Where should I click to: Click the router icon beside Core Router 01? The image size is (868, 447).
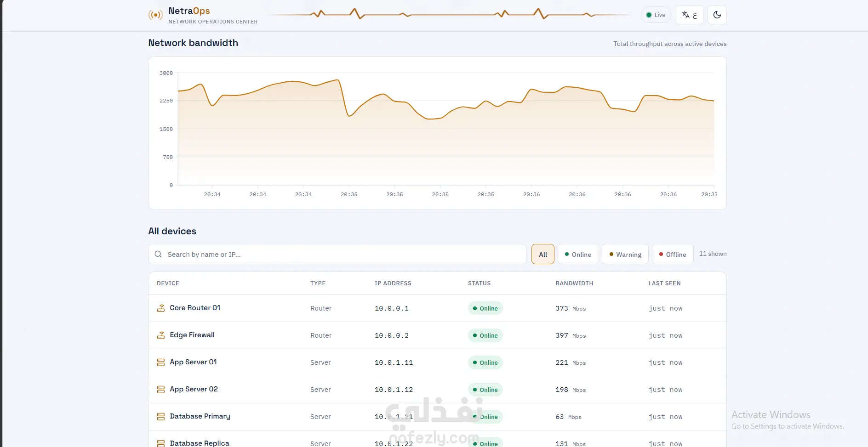(x=161, y=308)
